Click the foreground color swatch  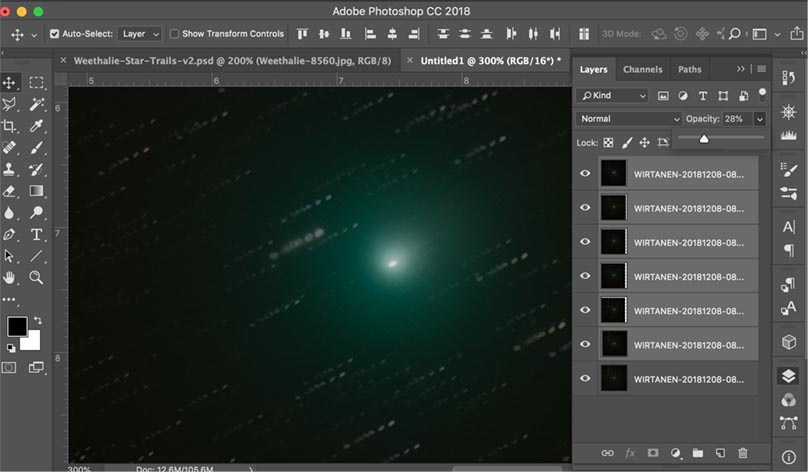point(17,326)
